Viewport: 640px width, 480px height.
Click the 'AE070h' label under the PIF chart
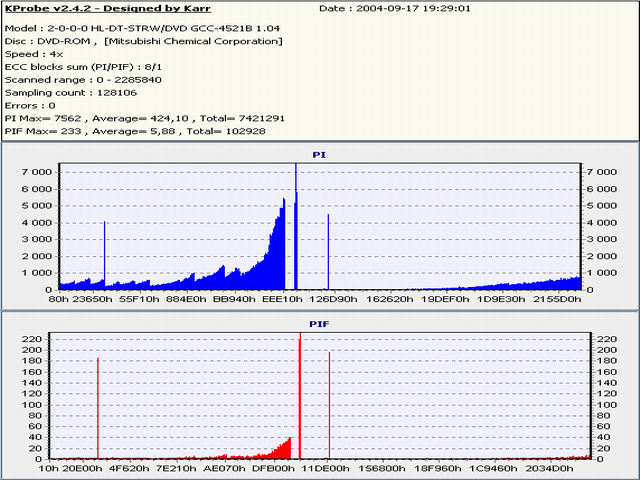point(224,468)
